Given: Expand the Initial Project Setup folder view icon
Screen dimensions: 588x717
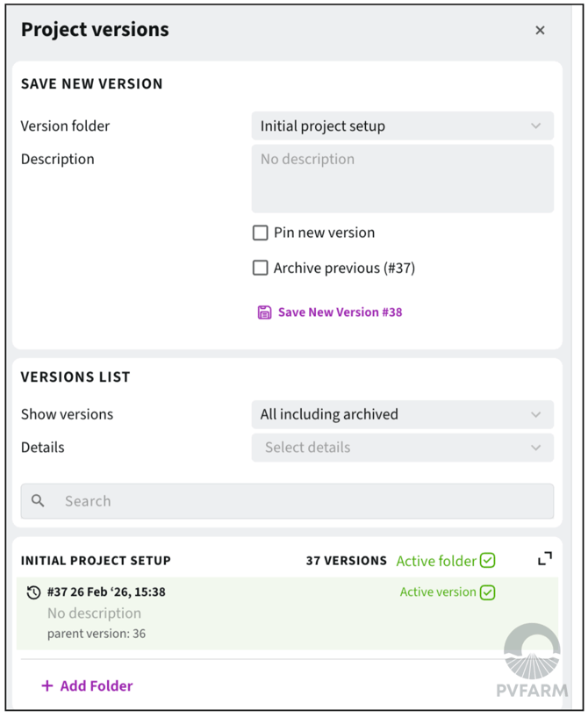Looking at the screenshot, I should coord(545,559).
